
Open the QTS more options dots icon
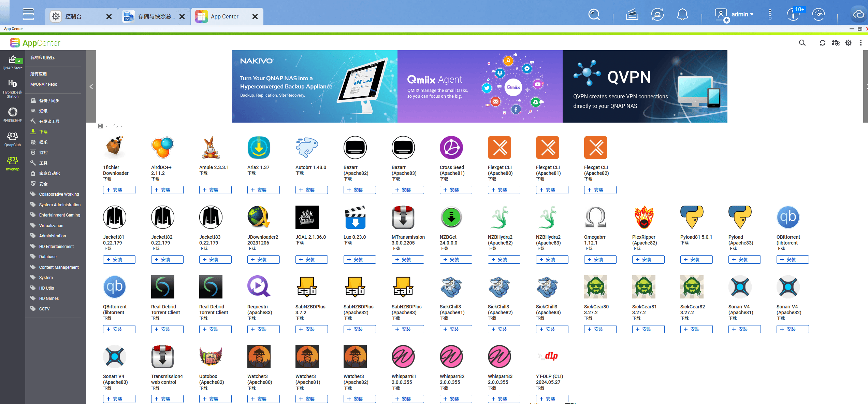coord(770,14)
